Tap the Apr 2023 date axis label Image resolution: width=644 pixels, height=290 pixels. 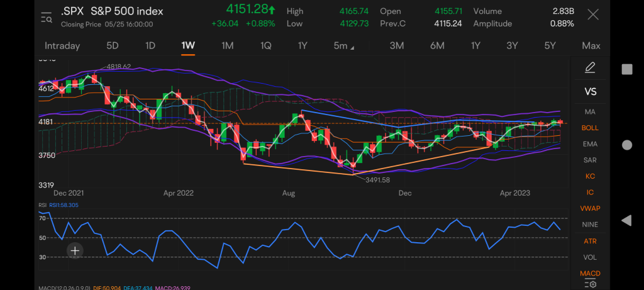click(x=514, y=193)
